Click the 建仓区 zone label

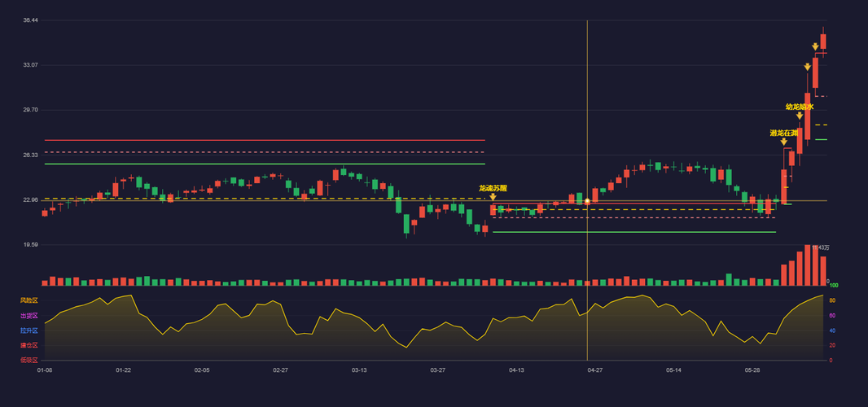click(x=28, y=345)
